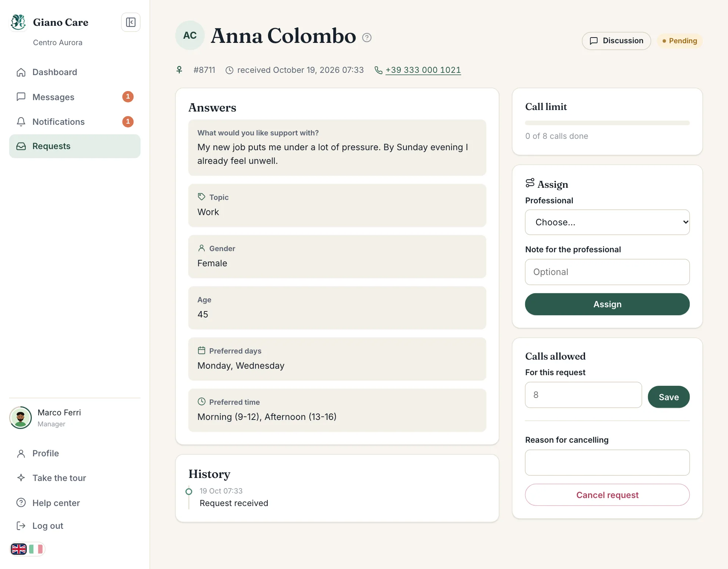This screenshot has height=569, width=728.
Task: Save the calls allowed value
Action: [x=668, y=397]
